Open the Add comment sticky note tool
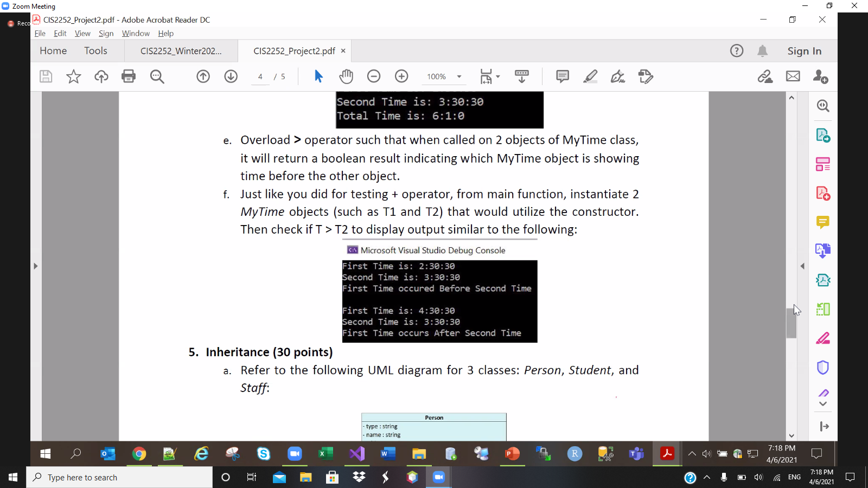This screenshot has width=868, height=488. click(x=562, y=76)
